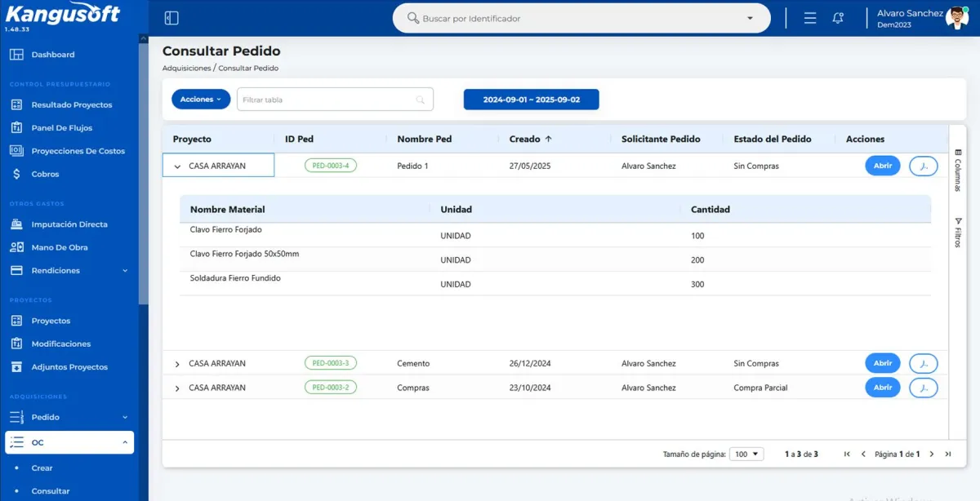Click the date range 2024-09-01 button
The image size is (980, 501).
coord(531,100)
